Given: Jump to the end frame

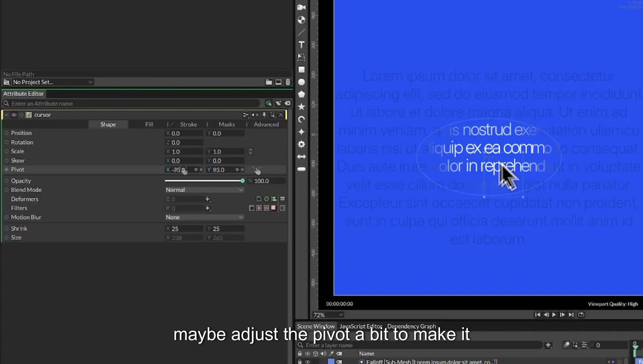Looking at the screenshot, I should [571, 314].
